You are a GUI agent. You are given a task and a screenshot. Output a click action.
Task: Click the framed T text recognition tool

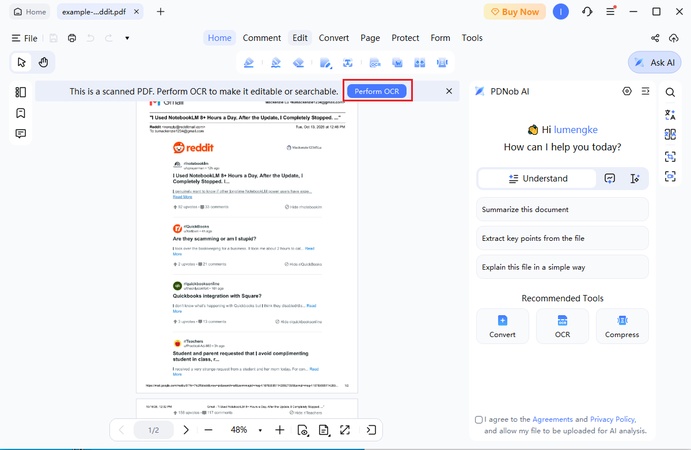pyautogui.click(x=348, y=63)
